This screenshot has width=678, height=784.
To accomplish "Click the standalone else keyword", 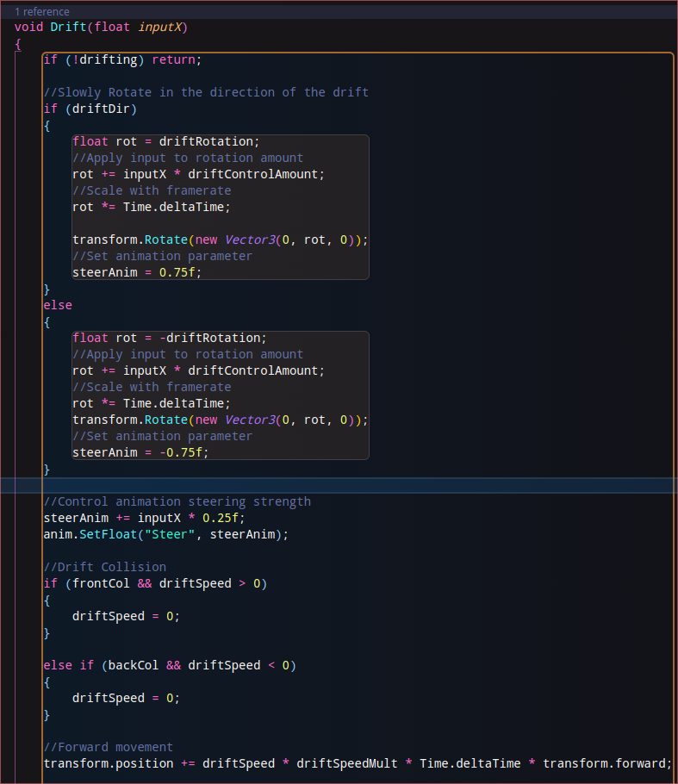I will (x=58, y=306).
